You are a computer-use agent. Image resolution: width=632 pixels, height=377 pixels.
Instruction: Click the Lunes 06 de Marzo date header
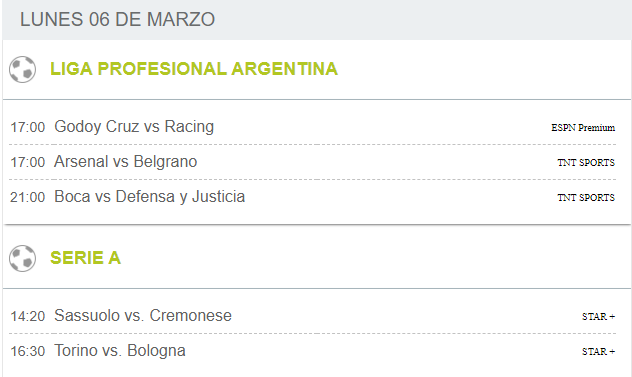pos(117,19)
